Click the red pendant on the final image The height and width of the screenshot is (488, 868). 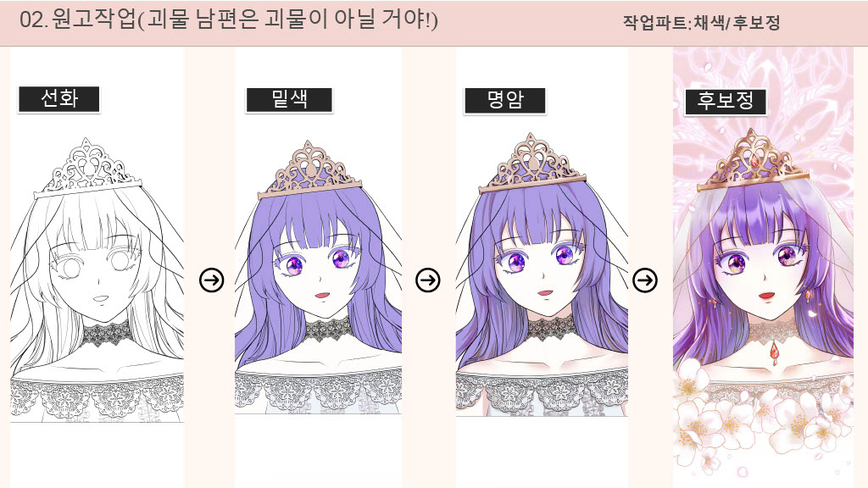coord(774,351)
